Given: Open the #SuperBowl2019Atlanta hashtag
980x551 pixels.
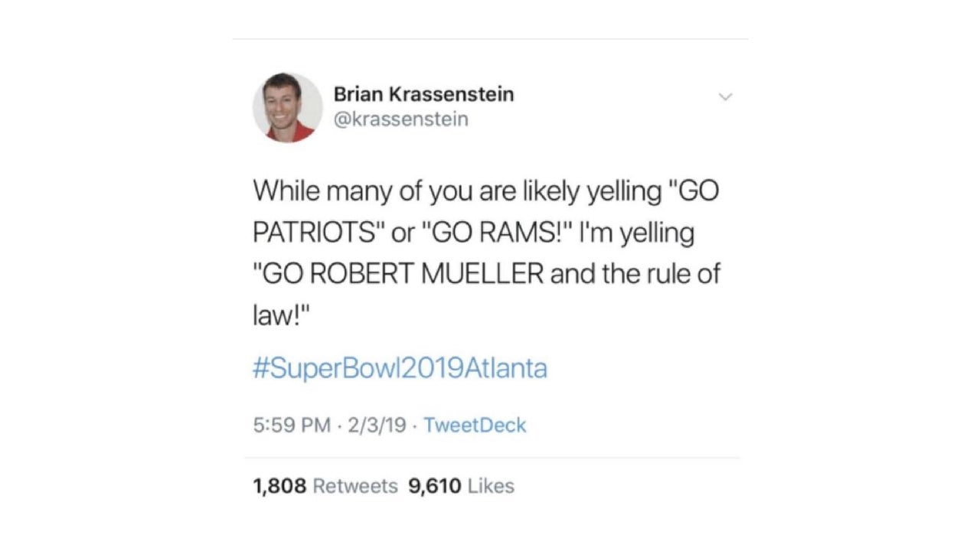Looking at the screenshot, I should [x=400, y=369].
